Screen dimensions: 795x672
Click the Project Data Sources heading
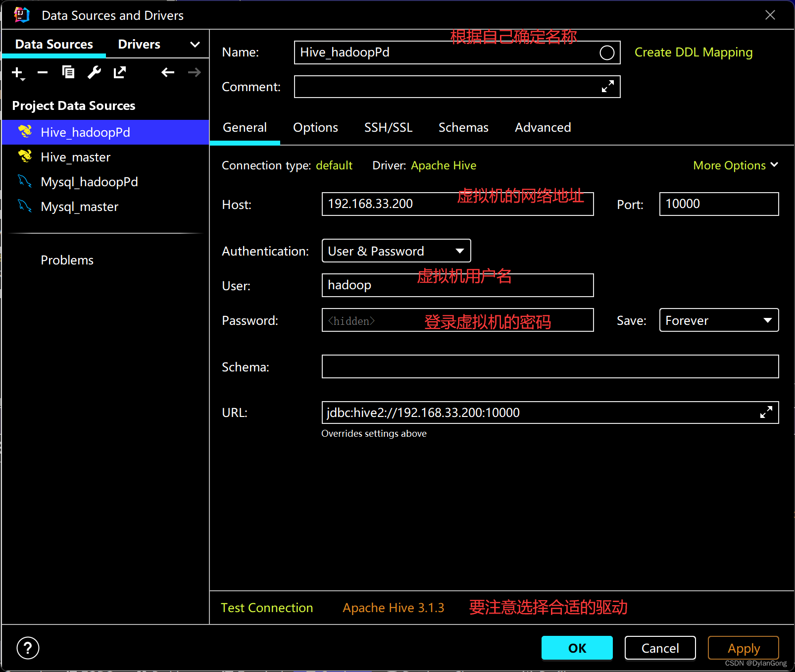(74, 105)
